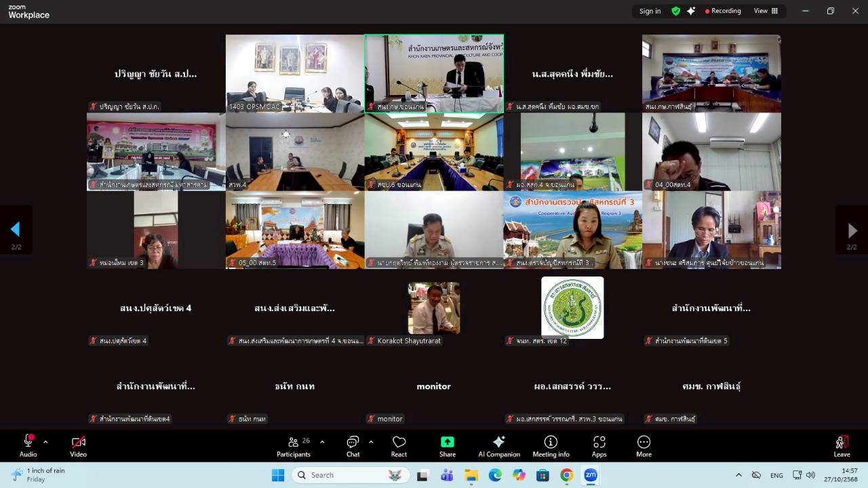Show Meeting info
868x488 pixels.
[x=551, y=446]
